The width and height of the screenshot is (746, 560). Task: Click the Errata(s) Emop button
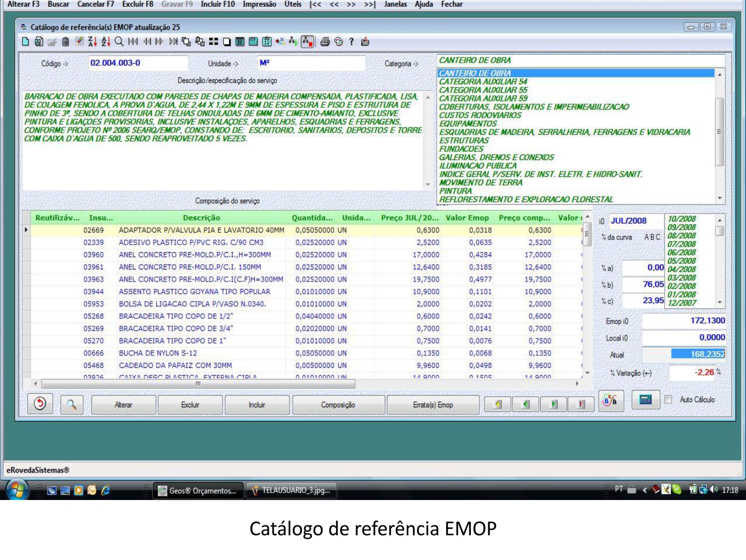pyautogui.click(x=433, y=405)
